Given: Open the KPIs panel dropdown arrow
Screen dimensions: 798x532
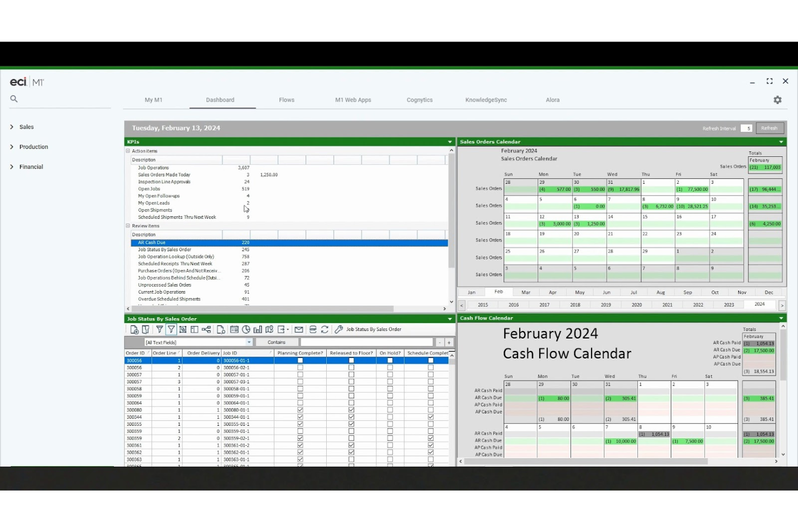Looking at the screenshot, I should [x=450, y=142].
